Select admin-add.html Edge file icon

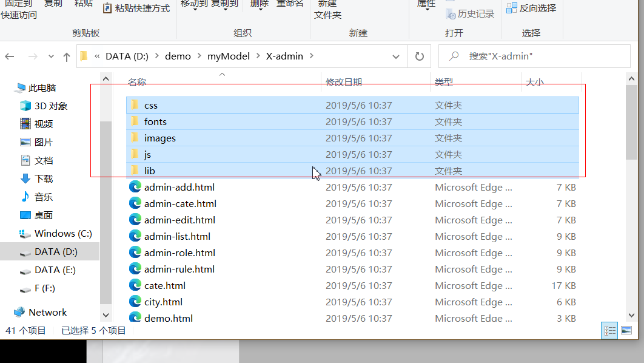135,187
